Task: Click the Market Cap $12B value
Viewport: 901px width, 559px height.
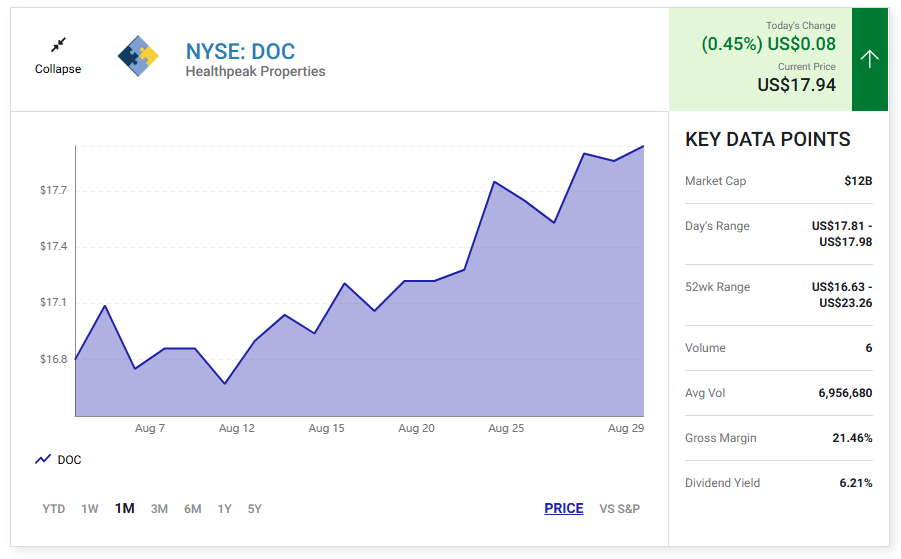Action: [858, 181]
